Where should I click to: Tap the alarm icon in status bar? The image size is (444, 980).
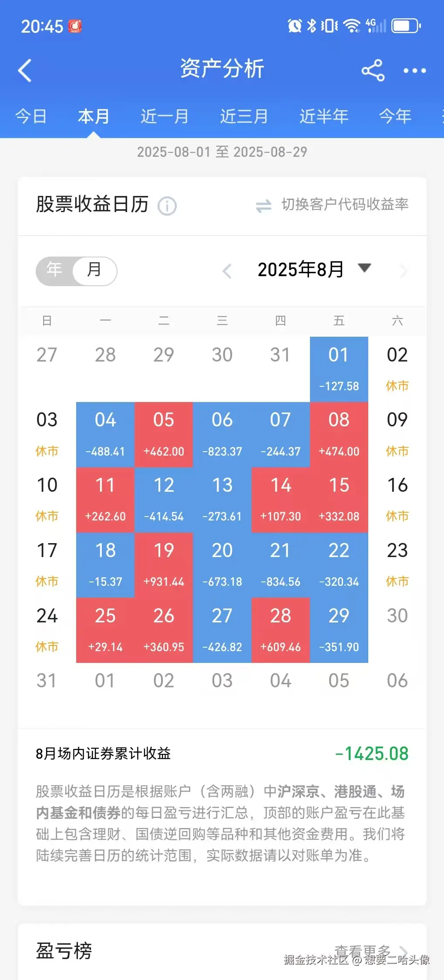[295, 26]
